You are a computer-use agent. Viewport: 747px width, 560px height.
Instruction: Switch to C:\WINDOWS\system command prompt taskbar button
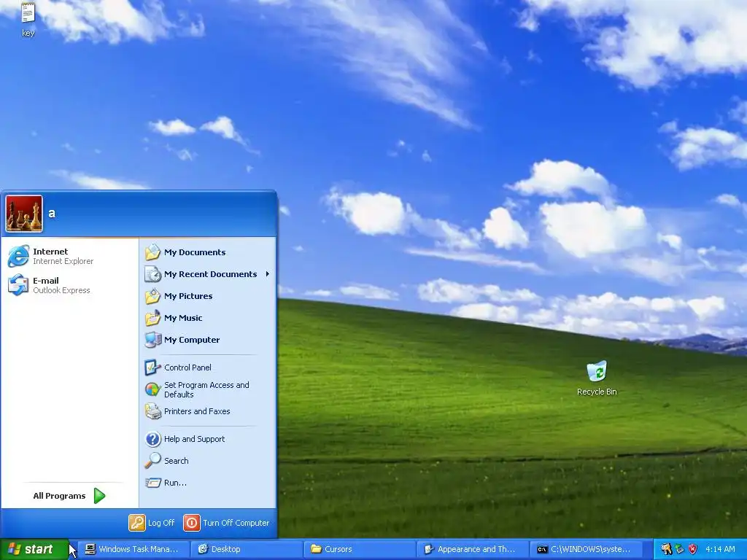pos(586,549)
